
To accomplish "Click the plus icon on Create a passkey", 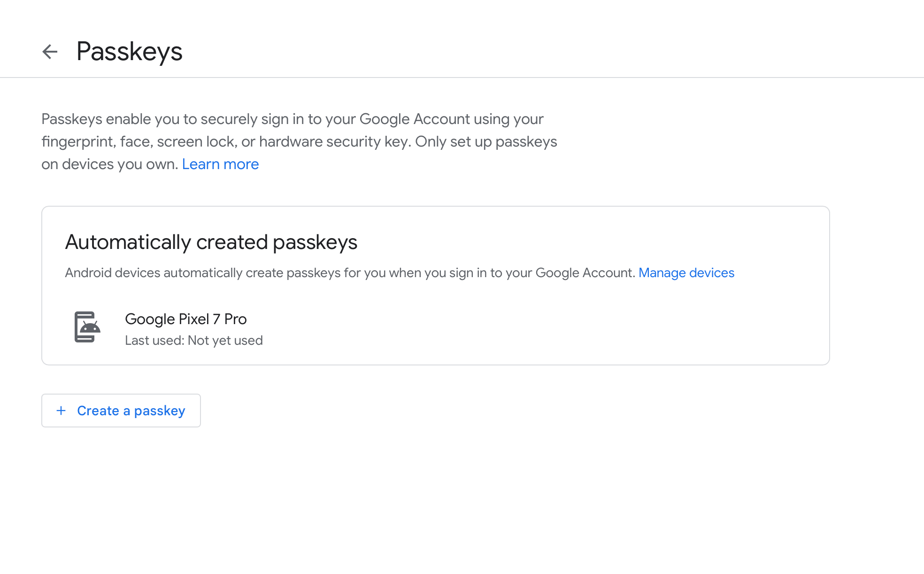I will [x=61, y=411].
